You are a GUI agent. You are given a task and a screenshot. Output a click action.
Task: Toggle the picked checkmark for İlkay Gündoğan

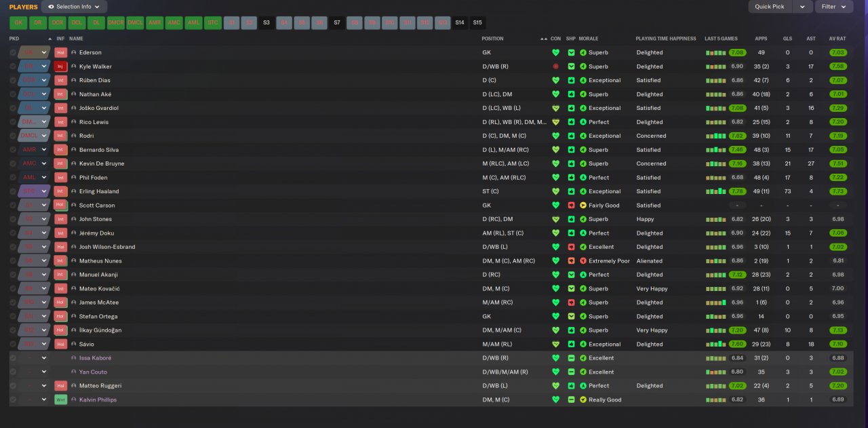pos(13,330)
